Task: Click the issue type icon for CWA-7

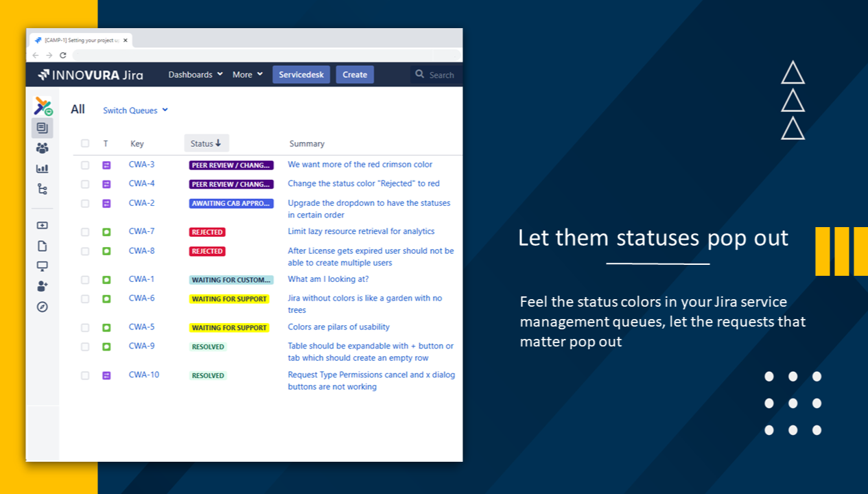Action: 106,232
